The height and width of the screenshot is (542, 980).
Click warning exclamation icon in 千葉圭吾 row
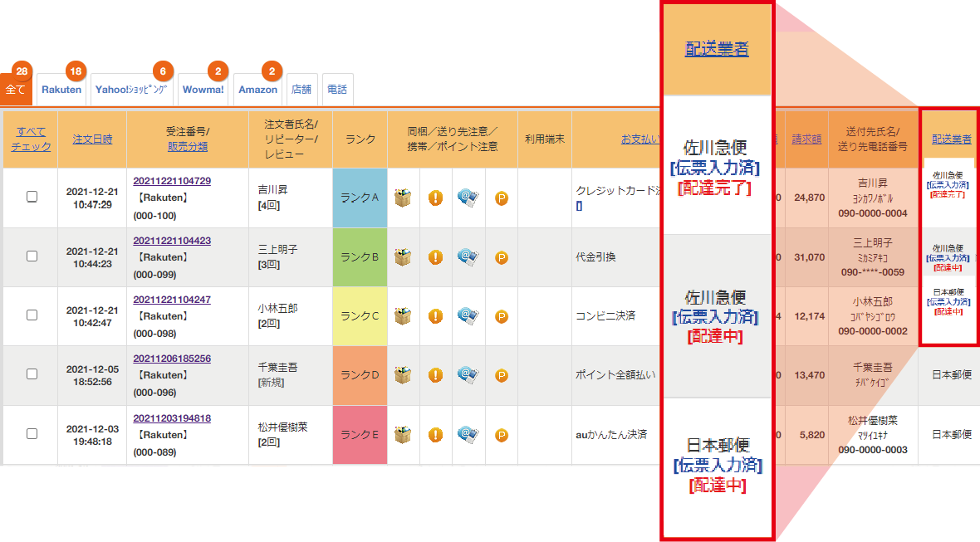point(436,374)
